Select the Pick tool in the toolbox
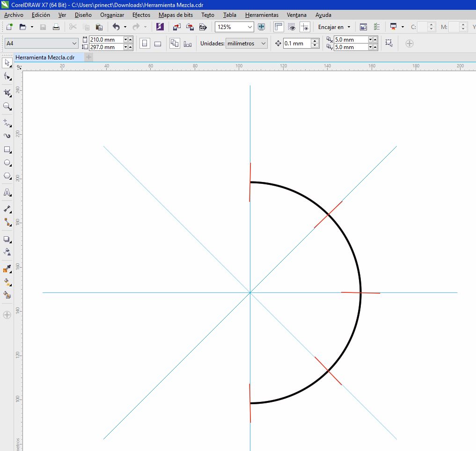This screenshot has width=476, height=451. click(x=7, y=63)
